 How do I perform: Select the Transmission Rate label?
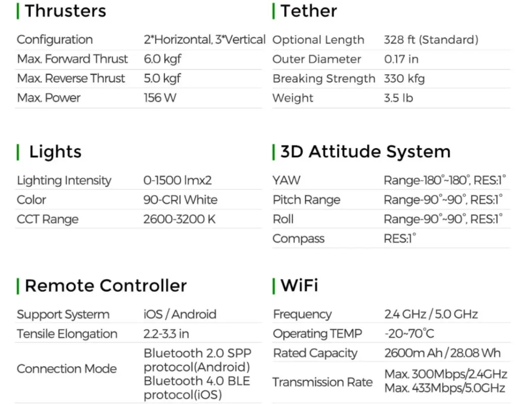click(x=323, y=382)
